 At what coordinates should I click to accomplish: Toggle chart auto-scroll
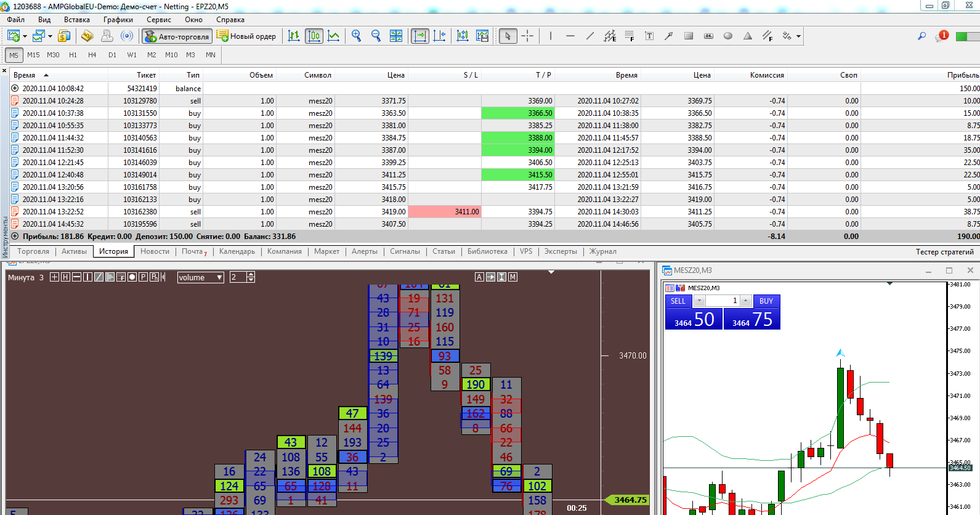[420, 36]
